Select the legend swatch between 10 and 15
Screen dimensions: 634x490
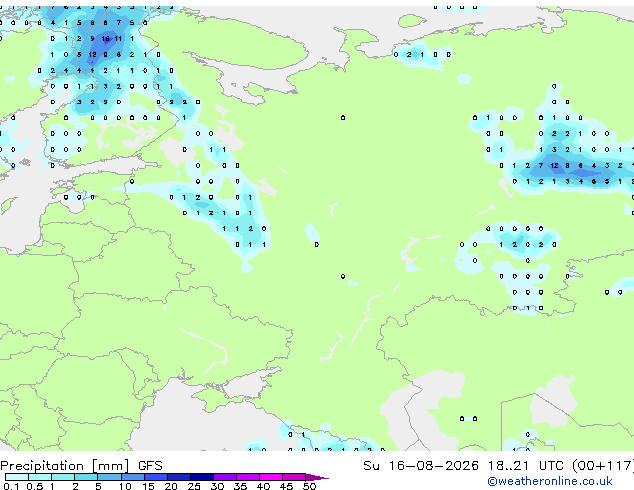(132, 477)
